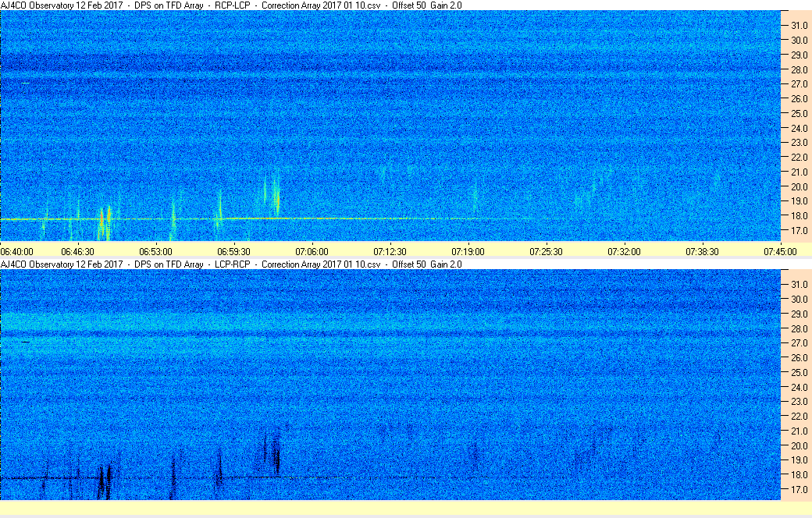Click the 07:45:00 time axis label
This screenshot has width=812, height=518.
pos(781,252)
